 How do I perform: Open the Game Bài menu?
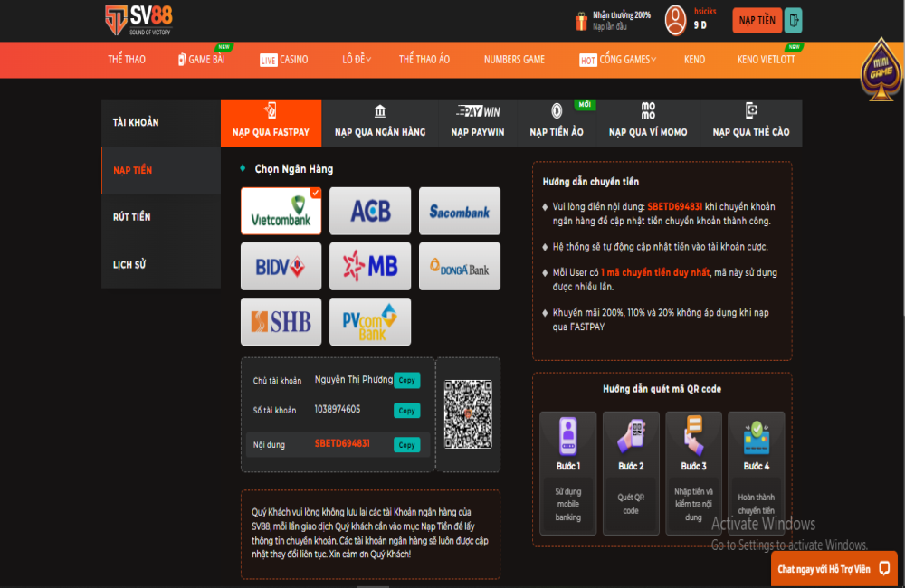[202, 60]
